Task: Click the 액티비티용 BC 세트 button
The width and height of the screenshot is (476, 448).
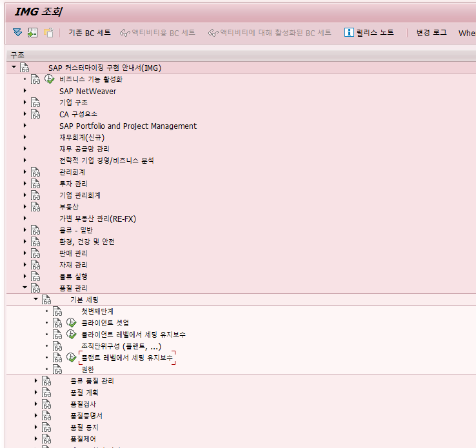Action: coord(157,32)
